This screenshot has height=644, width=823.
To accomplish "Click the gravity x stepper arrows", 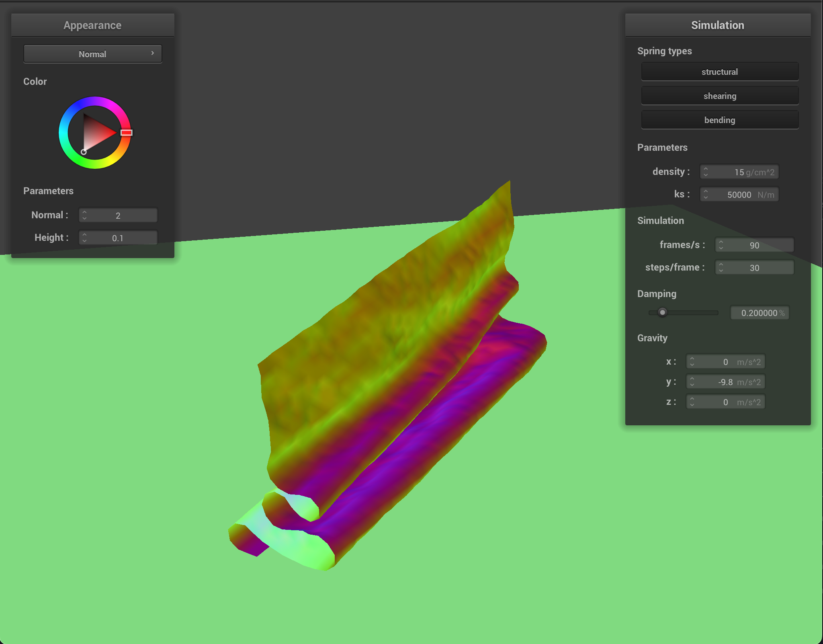I will pos(692,362).
